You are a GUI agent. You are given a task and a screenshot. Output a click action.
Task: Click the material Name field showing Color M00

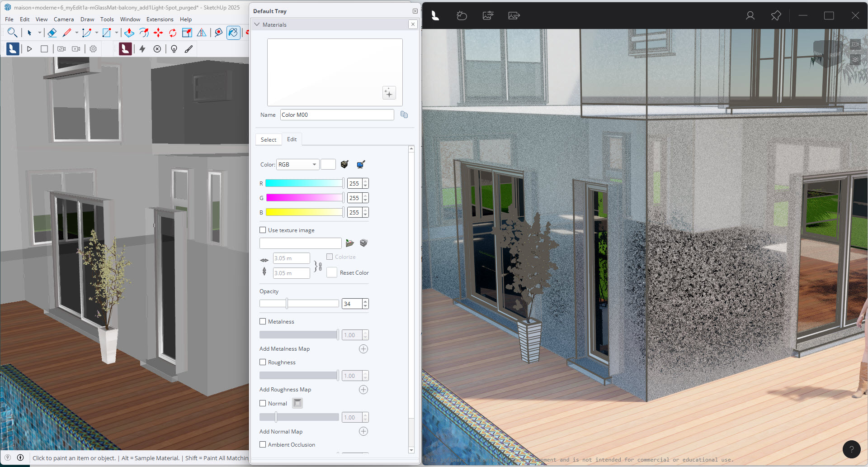[337, 114]
